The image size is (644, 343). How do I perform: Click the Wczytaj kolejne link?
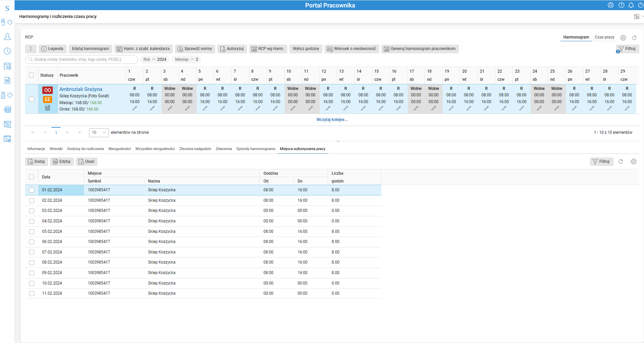(x=332, y=120)
